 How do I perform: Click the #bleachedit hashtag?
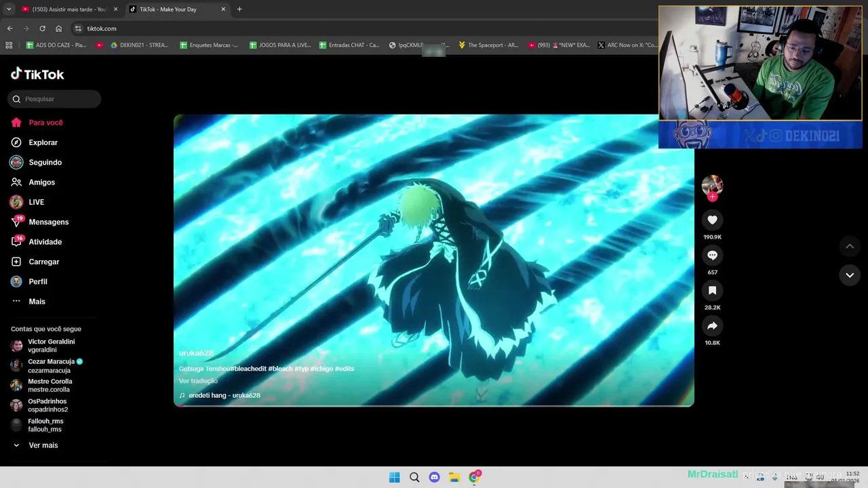tap(248, 369)
